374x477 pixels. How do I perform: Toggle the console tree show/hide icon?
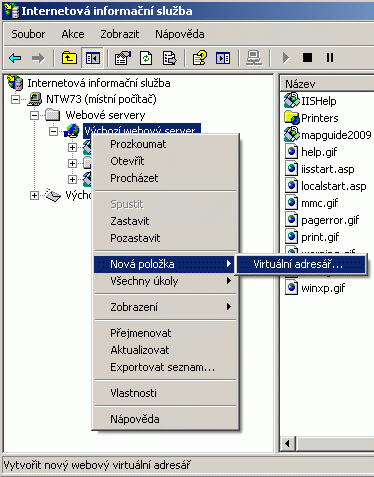[x=92, y=58]
